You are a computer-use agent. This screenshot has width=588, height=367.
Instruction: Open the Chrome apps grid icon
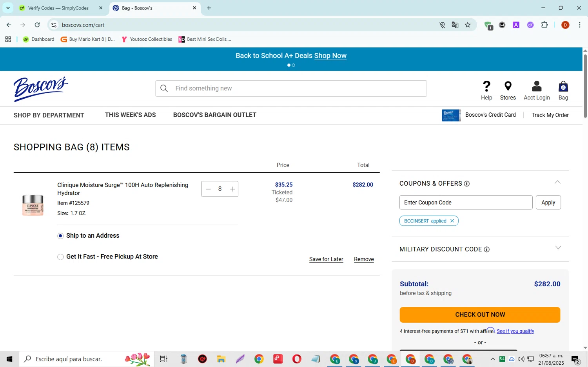coord(8,39)
